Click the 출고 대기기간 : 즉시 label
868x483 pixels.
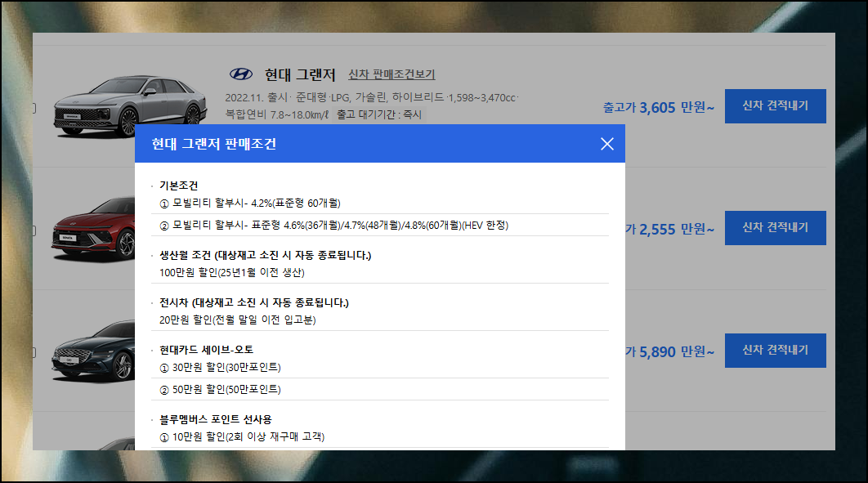(x=379, y=114)
